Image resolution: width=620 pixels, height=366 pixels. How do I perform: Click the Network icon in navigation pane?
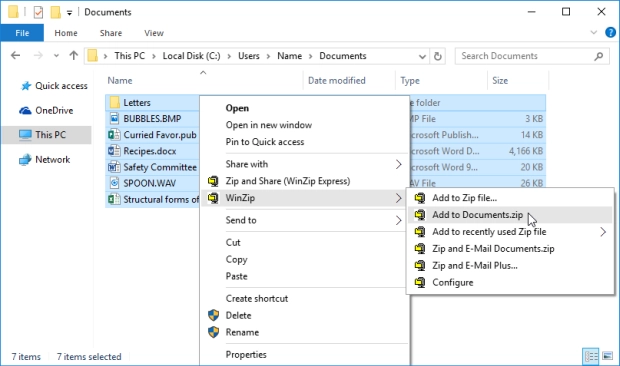[x=25, y=160]
